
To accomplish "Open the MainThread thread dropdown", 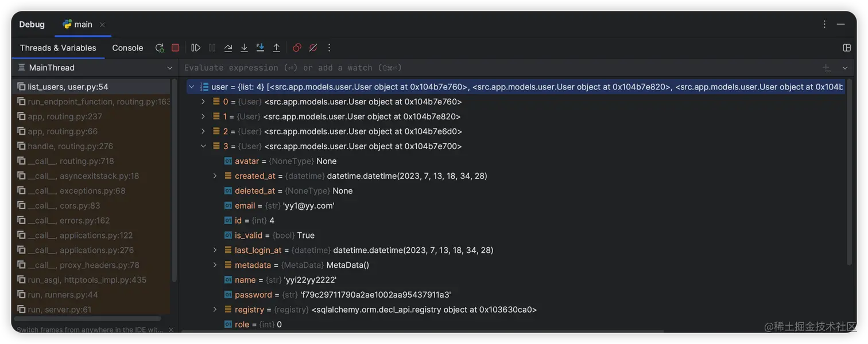I will coord(95,68).
